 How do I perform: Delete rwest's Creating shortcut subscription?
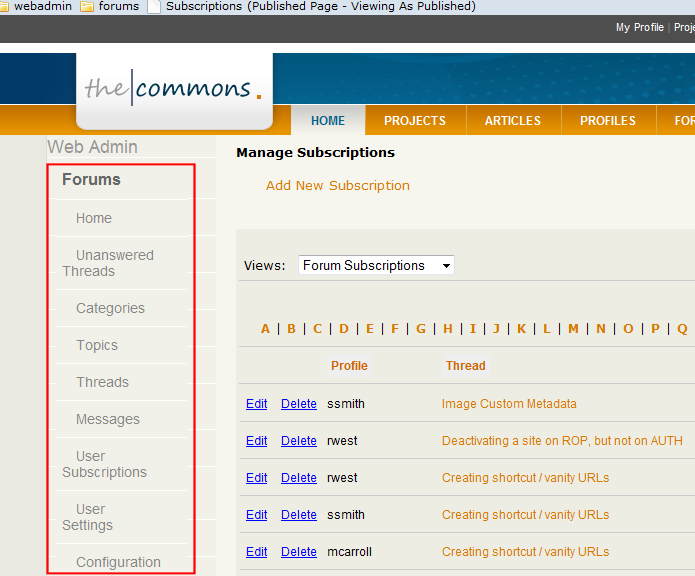pos(299,478)
